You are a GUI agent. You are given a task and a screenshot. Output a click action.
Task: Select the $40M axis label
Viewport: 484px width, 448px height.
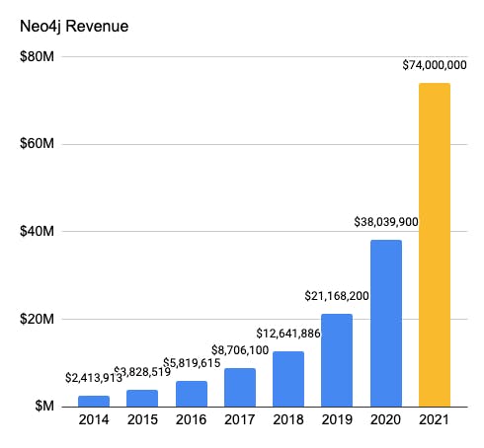(x=37, y=231)
